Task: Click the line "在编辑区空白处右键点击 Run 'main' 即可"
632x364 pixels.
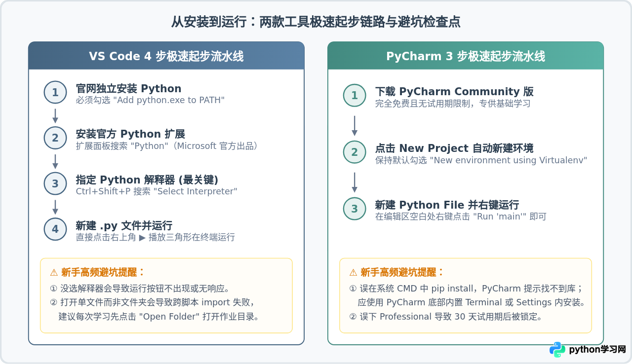Action: click(x=461, y=217)
